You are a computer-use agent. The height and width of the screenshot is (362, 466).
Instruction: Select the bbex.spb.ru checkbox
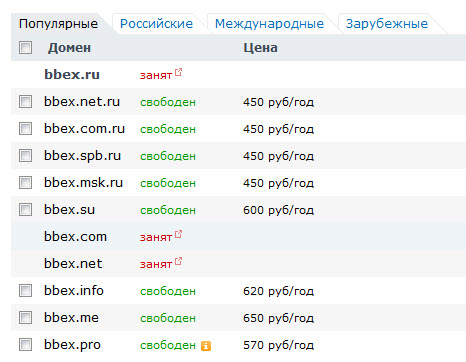(25, 155)
